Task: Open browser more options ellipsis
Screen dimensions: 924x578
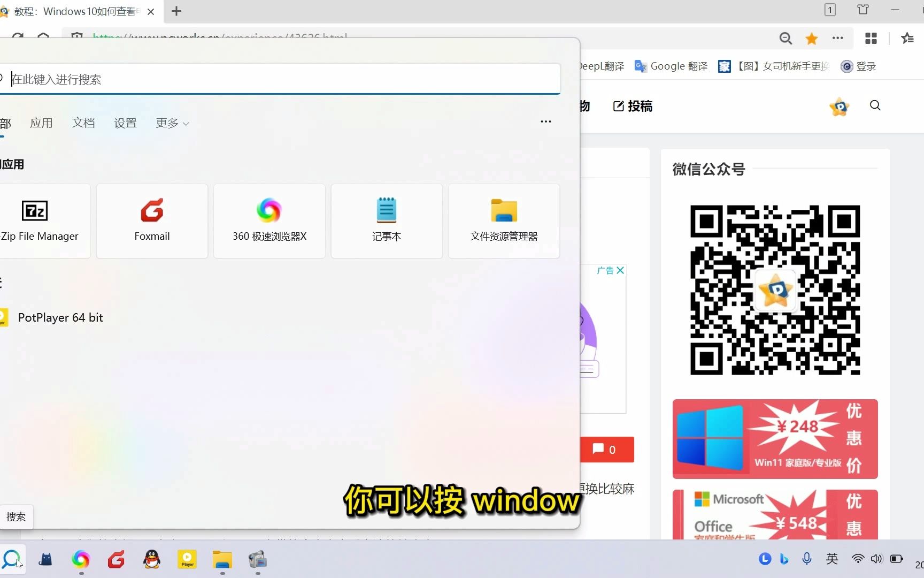Action: point(838,38)
